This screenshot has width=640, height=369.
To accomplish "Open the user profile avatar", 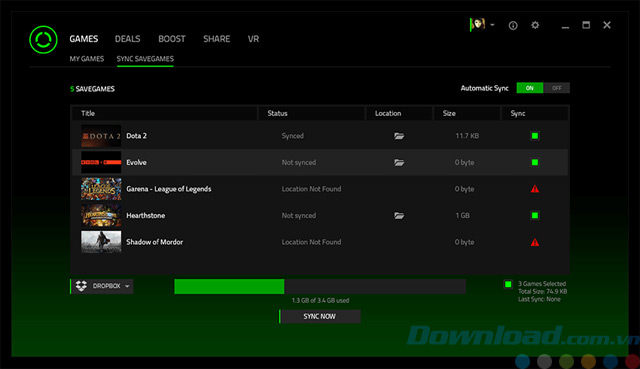I will click(x=477, y=24).
